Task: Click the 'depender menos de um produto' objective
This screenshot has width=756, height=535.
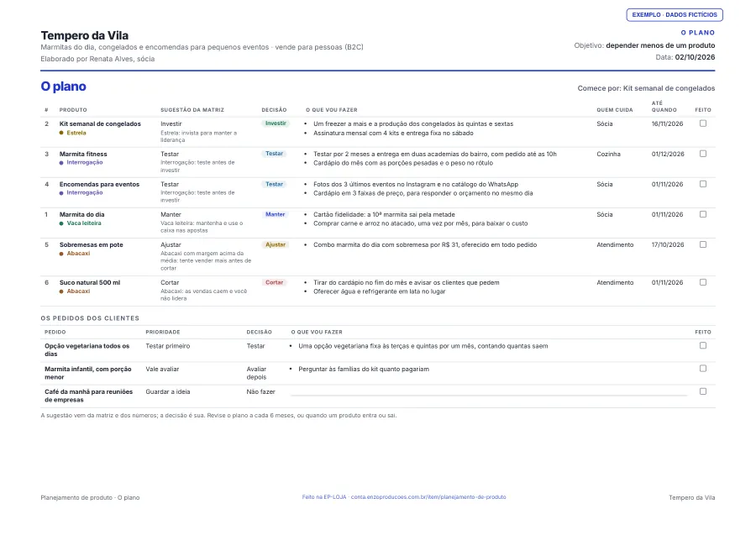Action: (660, 45)
